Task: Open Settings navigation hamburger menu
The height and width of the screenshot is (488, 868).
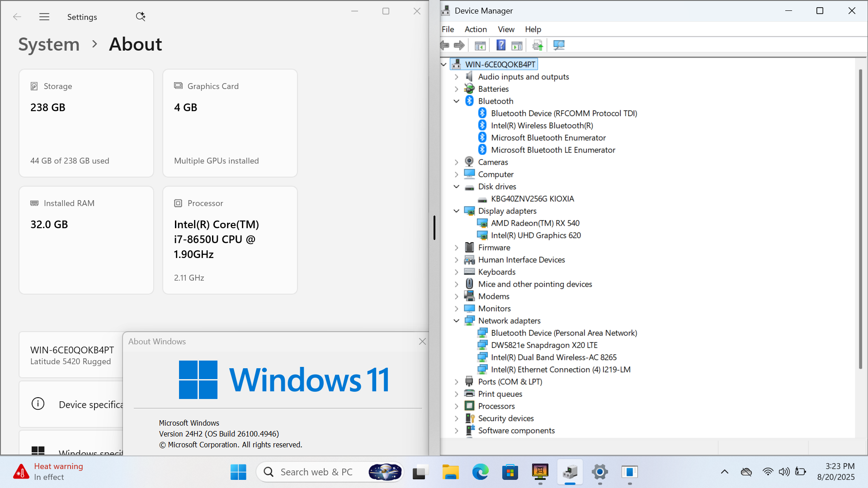Action: pyautogui.click(x=44, y=17)
